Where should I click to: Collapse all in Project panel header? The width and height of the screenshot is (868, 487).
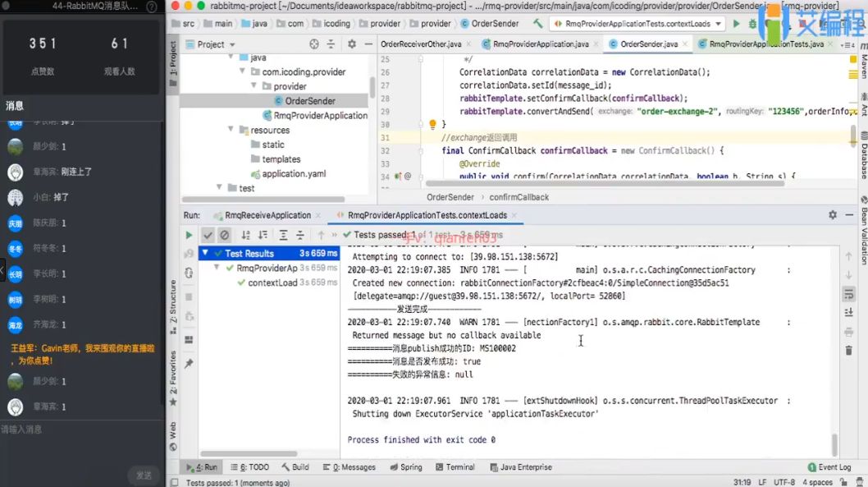coord(331,44)
